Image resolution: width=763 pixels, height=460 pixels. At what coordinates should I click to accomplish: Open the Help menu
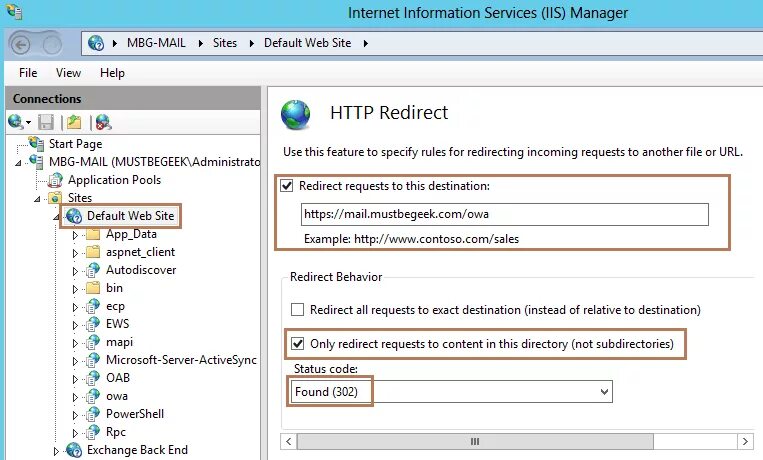[112, 73]
